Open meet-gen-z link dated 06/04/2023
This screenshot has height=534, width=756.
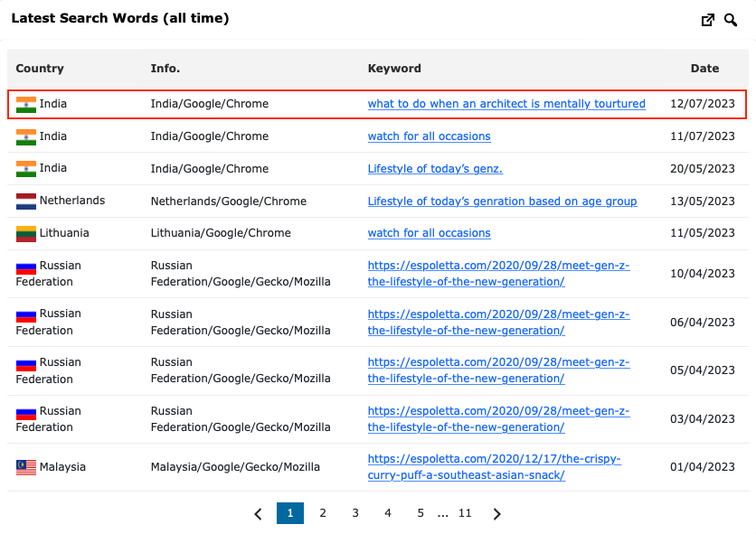(x=498, y=322)
